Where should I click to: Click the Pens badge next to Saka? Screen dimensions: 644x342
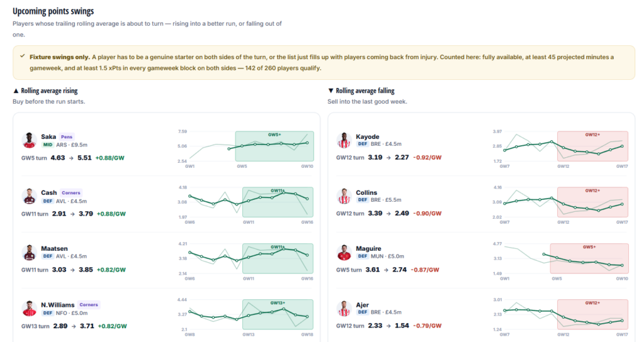pos(67,136)
